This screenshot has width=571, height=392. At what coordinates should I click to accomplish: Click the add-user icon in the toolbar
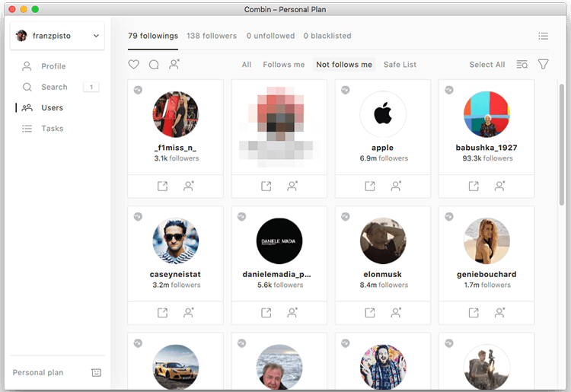(x=174, y=65)
